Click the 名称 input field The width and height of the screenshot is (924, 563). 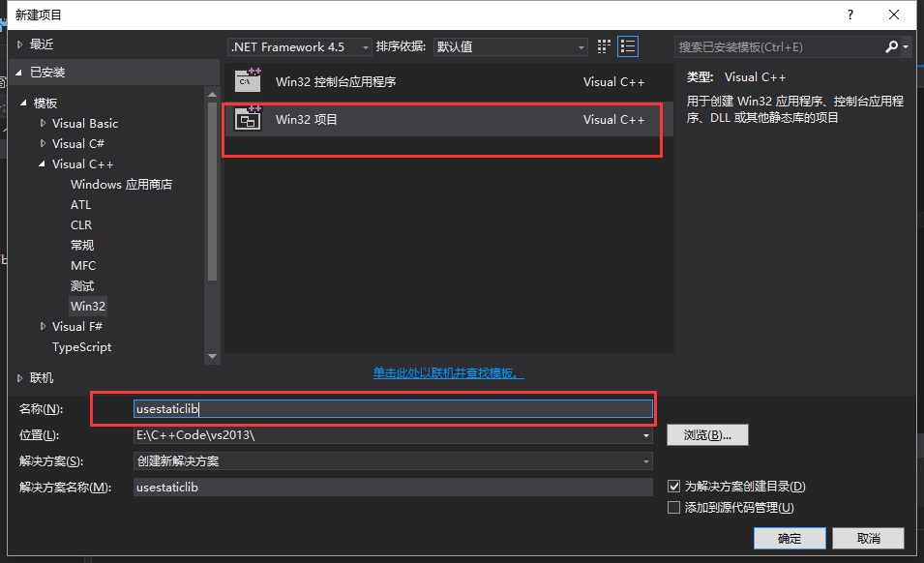(393, 408)
